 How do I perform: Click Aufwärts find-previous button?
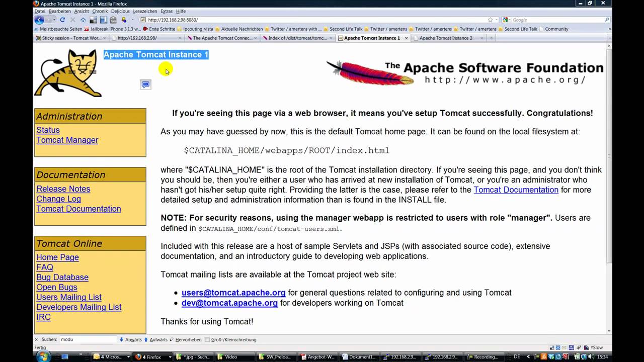coord(155,339)
